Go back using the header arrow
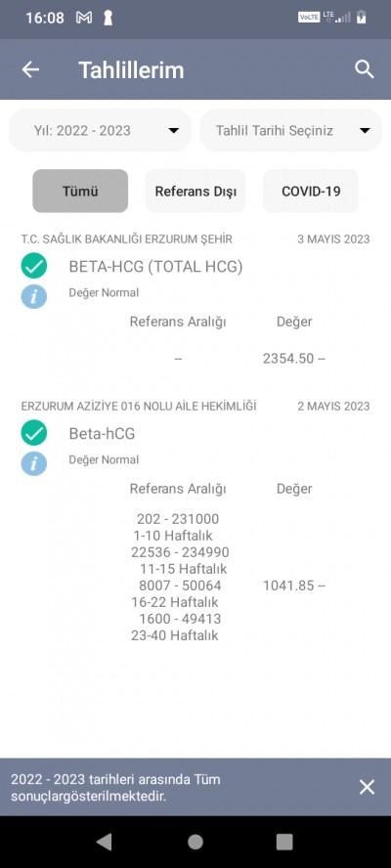Viewport: 391px width, 868px height. point(30,69)
